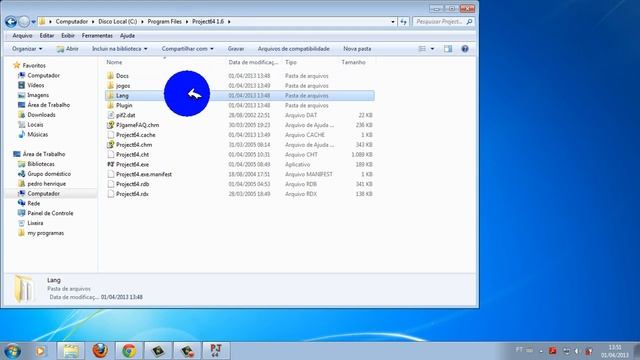The image size is (640, 360).
Task: Click the Abrir toolbar button
Action: point(67,49)
